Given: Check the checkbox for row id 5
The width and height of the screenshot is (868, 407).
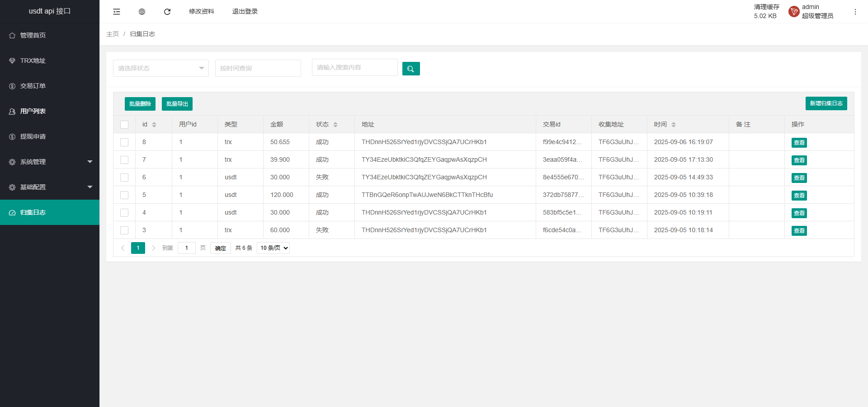Looking at the screenshot, I should pos(124,195).
